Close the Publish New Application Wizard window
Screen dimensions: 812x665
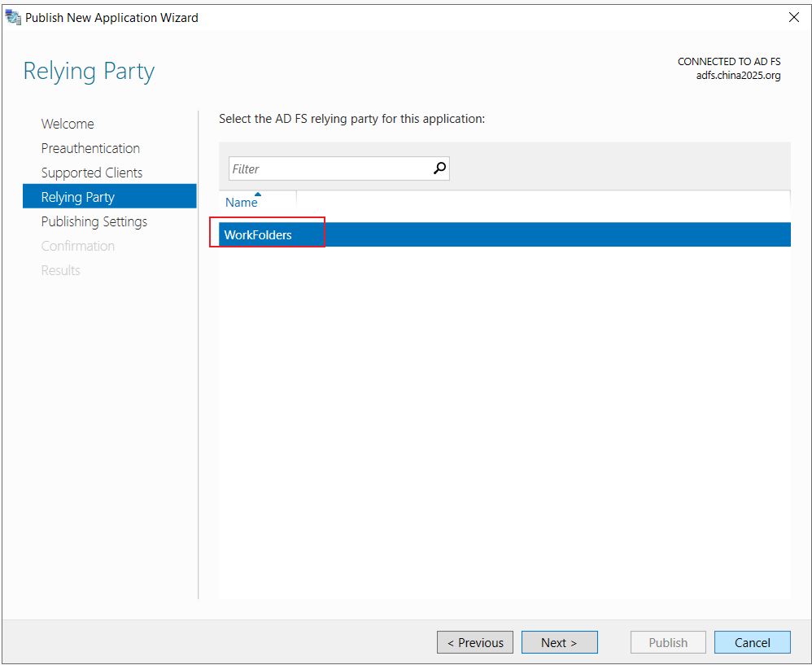tap(793, 18)
